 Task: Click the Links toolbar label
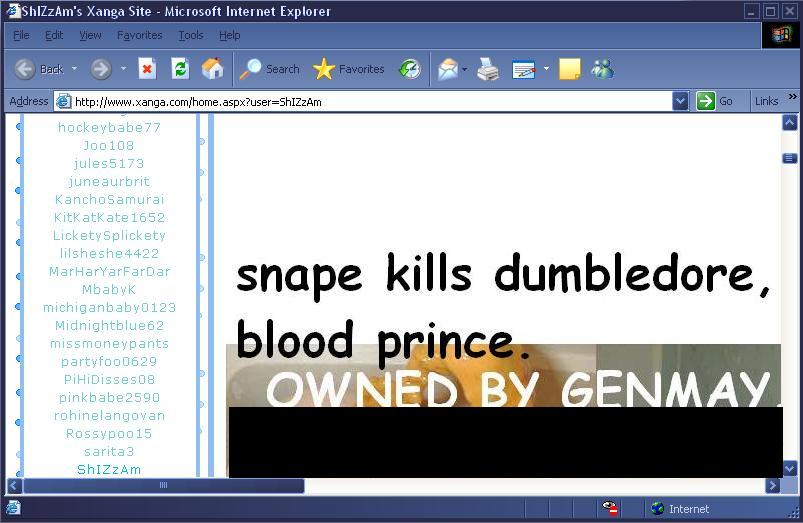766,101
